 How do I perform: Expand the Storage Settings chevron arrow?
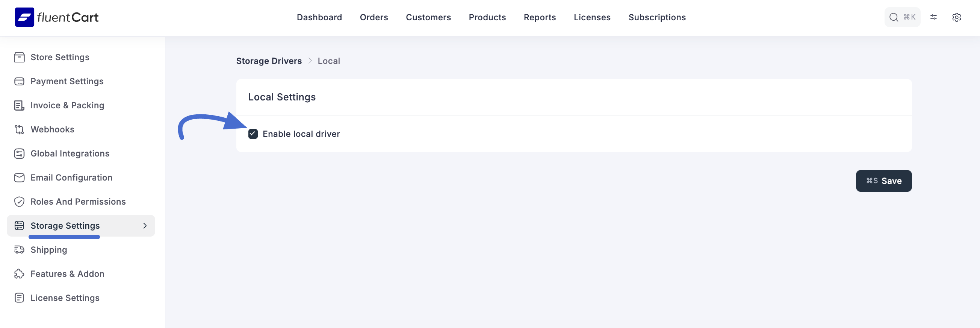145,226
